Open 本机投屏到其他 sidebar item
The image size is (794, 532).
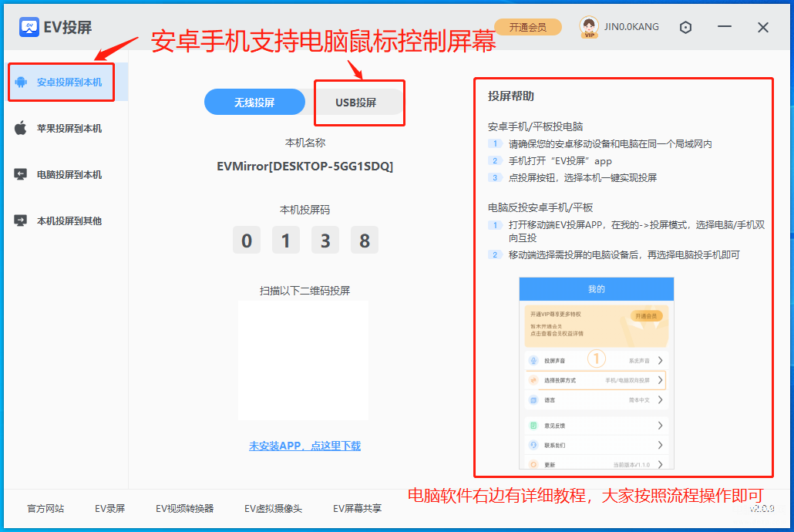(x=67, y=221)
